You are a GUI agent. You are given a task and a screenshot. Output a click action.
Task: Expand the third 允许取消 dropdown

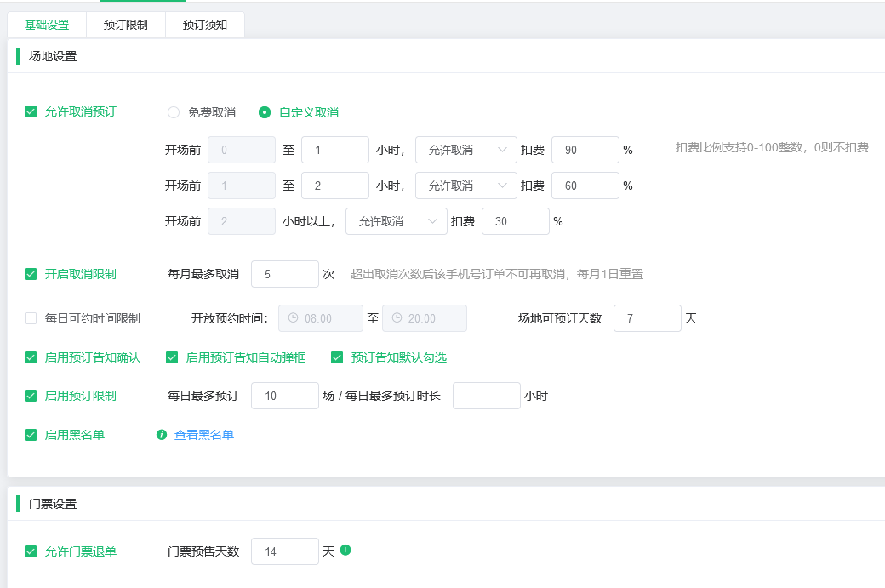click(x=396, y=220)
